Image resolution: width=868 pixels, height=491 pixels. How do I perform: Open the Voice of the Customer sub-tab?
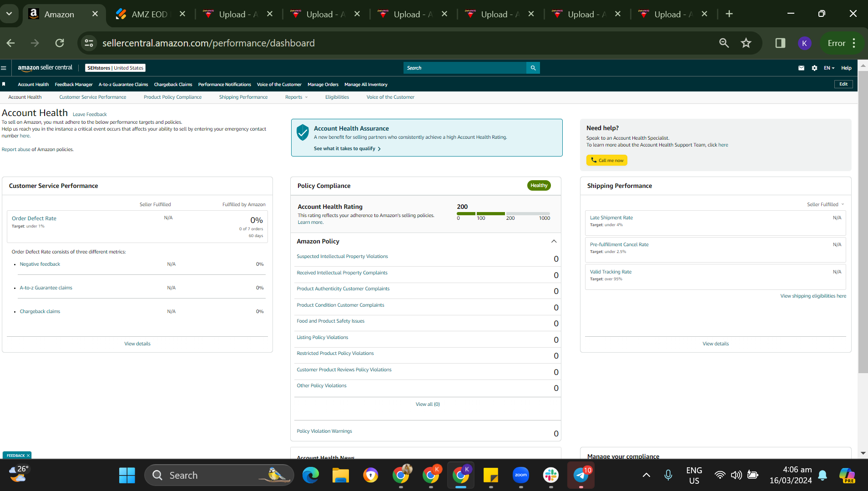coord(390,97)
